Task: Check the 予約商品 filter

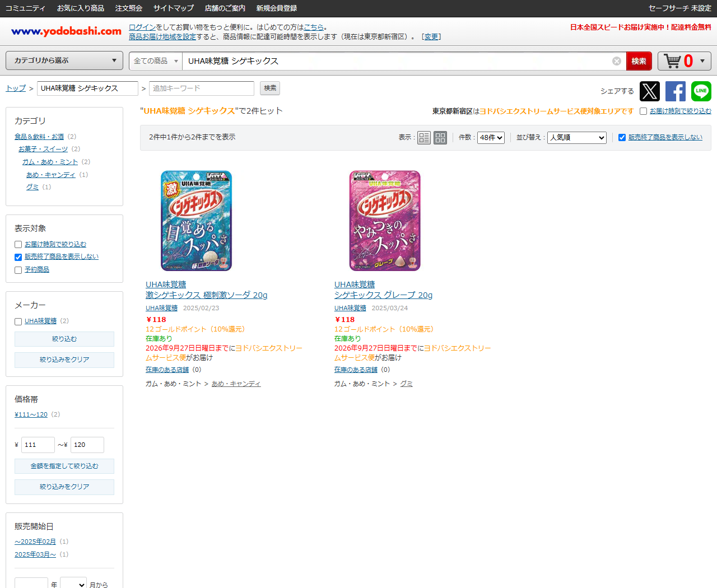Action: coord(18,270)
